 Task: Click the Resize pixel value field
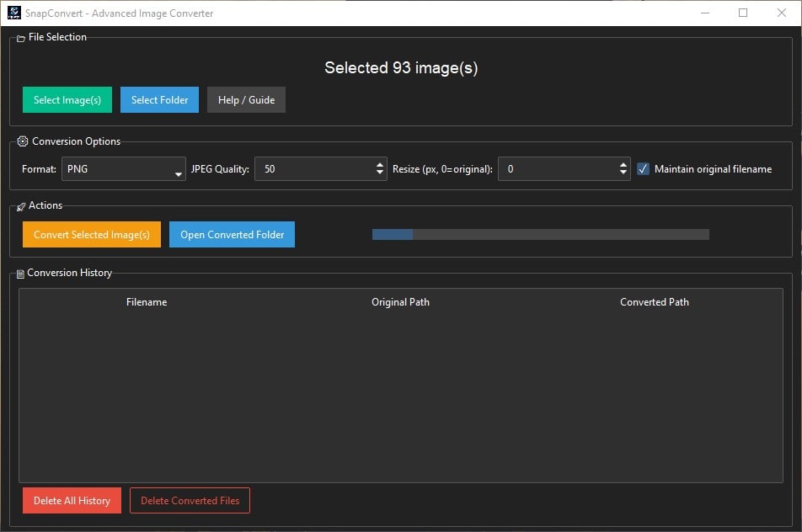556,168
